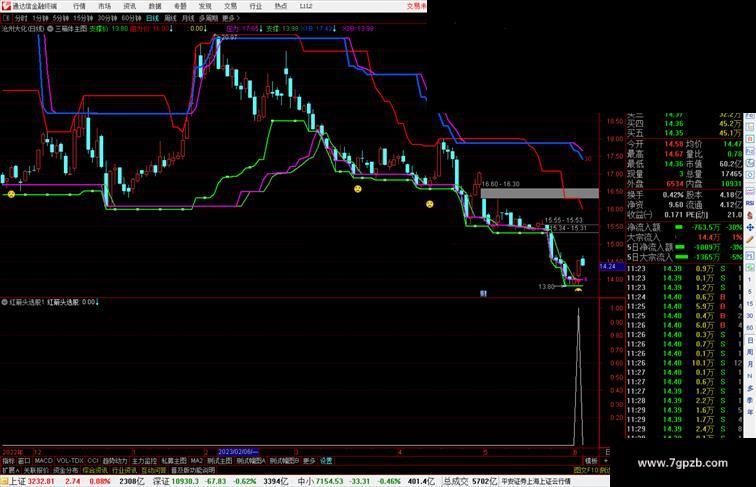756x487 pixels.
Task: Switch to 60分钟 period tab
Action: pyautogui.click(x=131, y=18)
